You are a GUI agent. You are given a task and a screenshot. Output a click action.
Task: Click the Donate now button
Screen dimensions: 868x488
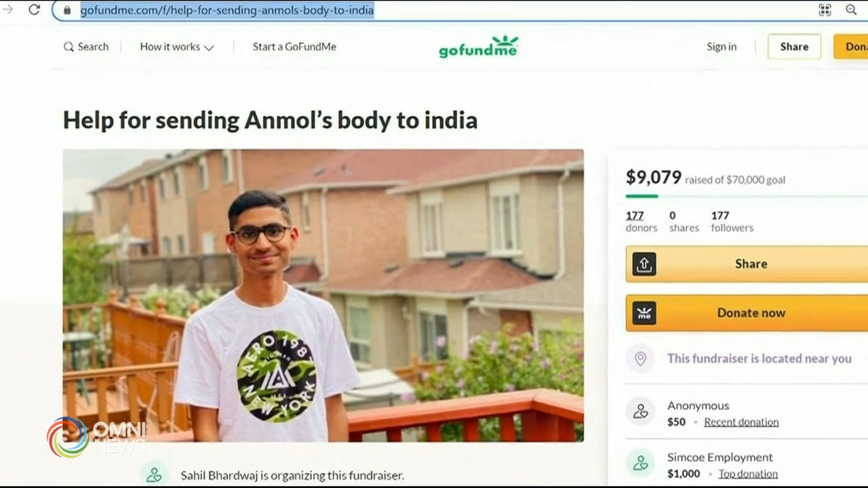click(747, 312)
